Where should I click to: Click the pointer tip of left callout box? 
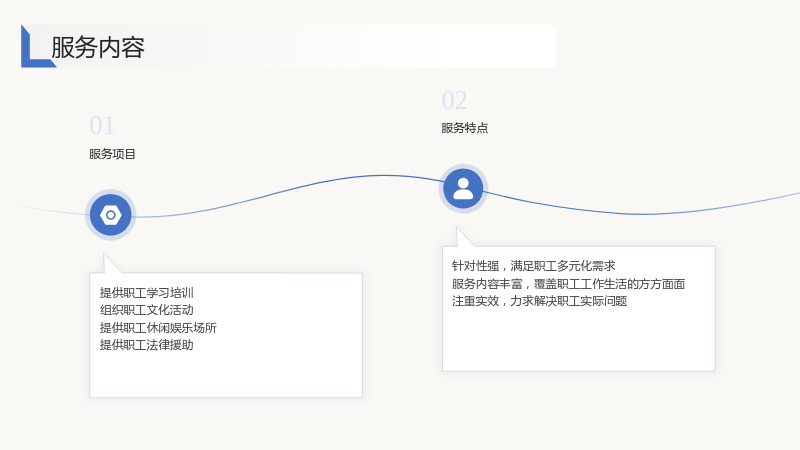[105, 256]
